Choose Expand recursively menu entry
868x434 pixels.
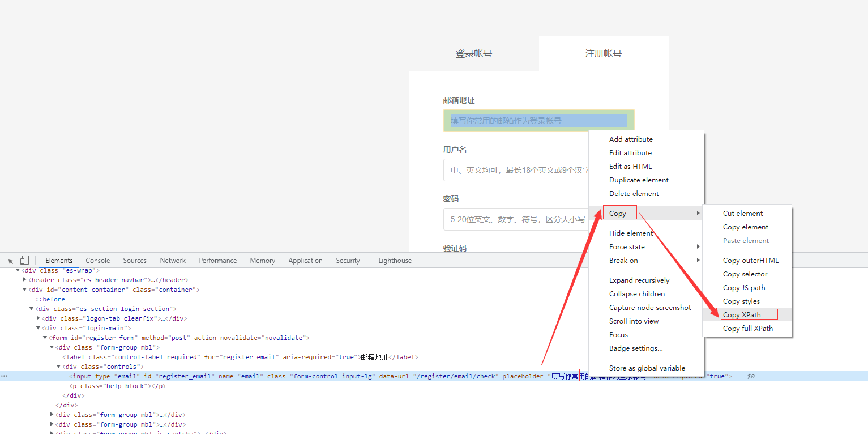pyautogui.click(x=646, y=280)
